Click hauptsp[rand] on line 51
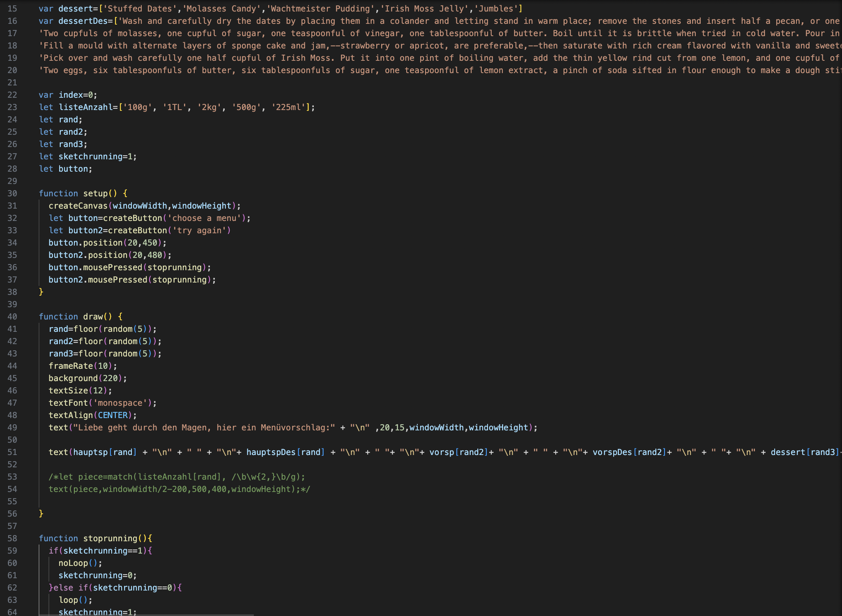This screenshot has height=616, width=842. [105, 452]
